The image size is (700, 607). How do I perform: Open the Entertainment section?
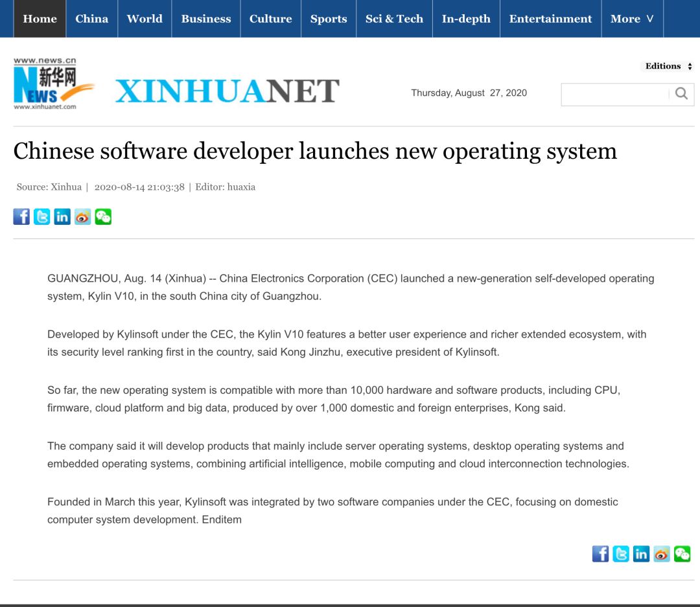coord(550,19)
